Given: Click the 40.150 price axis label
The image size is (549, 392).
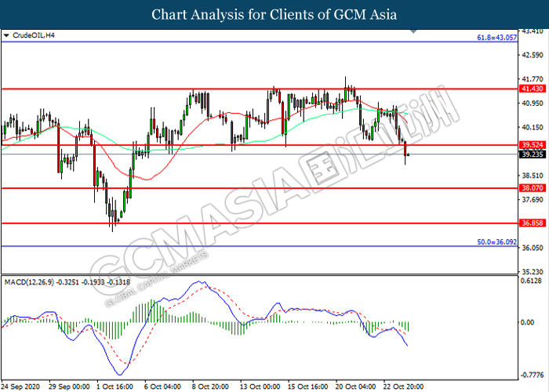Looking at the screenshot, I should pyautogui.click(x=533, y=127).
